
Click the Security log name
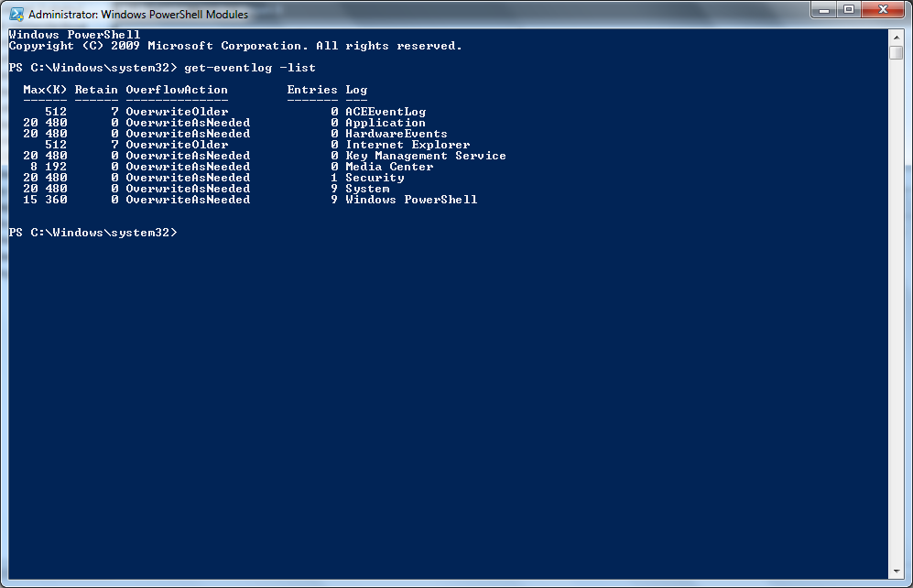pyautogui.click(x=375, y=178)
